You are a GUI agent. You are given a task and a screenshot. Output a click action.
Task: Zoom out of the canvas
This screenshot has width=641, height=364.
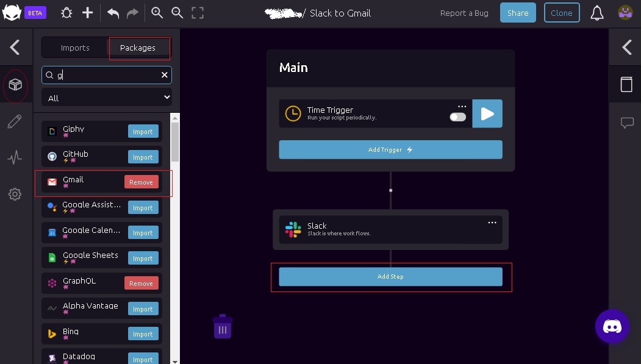pos(177,13)
